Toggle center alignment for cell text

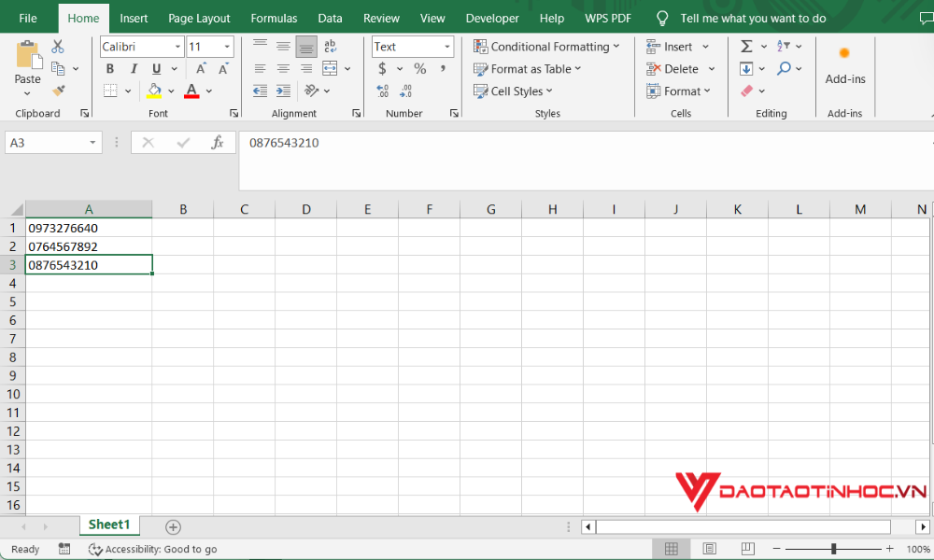[x=283, y=68]
